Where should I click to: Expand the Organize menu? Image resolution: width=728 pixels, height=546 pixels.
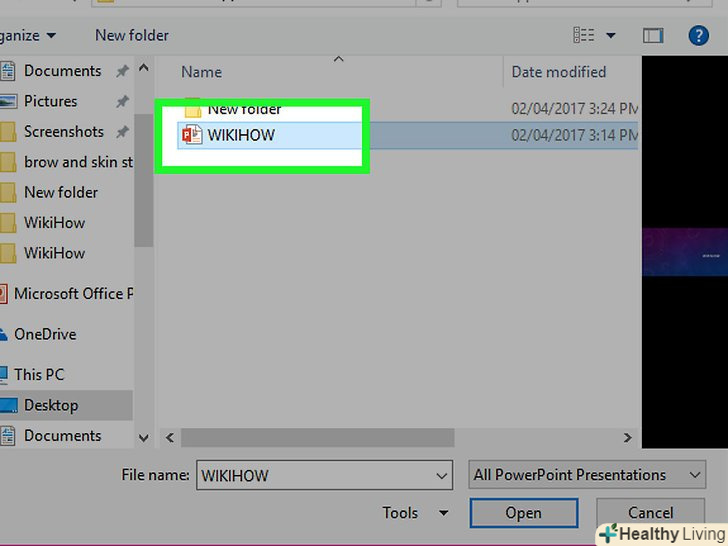[28, 35]
